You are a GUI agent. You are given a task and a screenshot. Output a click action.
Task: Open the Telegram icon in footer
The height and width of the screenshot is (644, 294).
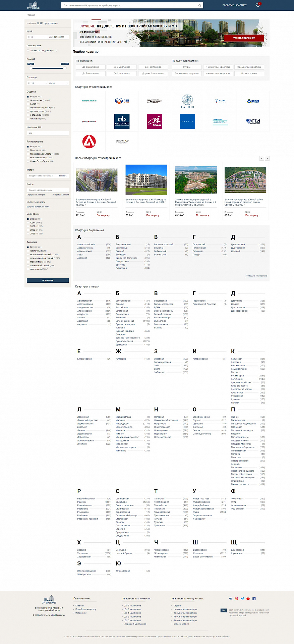[242, 598]
